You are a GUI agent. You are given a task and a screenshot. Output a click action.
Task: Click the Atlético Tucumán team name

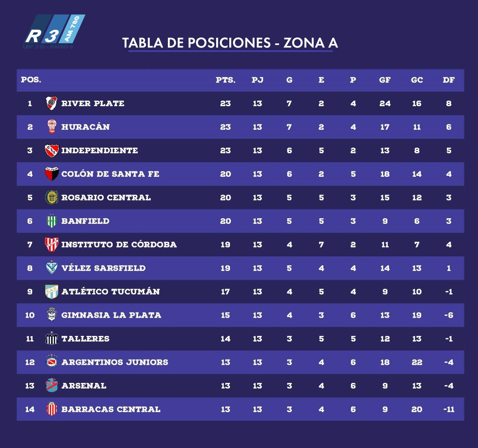point(111,291)
